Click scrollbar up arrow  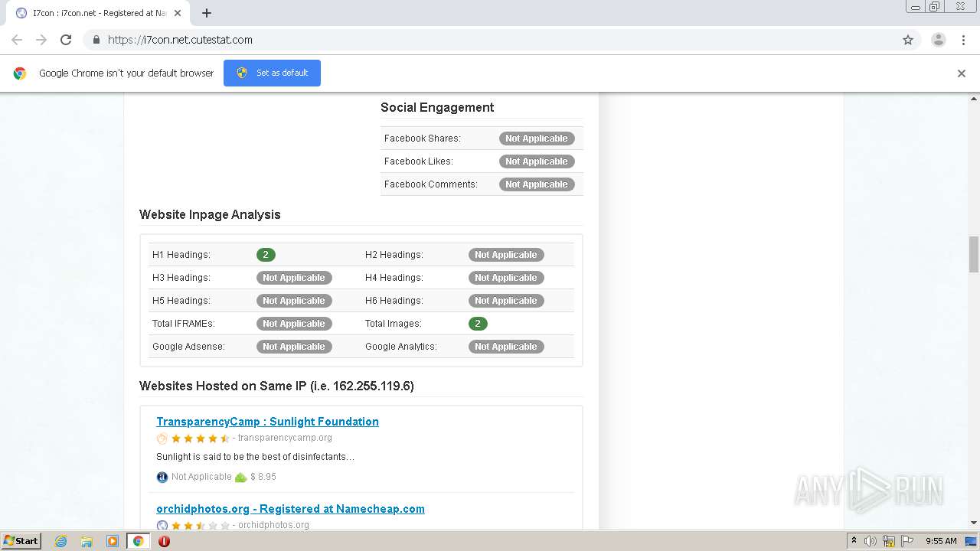coord(974,99)
